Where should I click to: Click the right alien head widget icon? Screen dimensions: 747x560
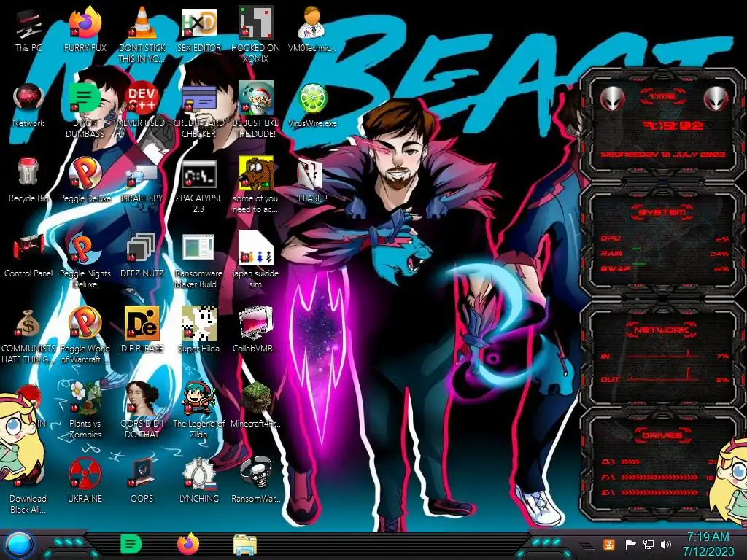coord(716,98)
